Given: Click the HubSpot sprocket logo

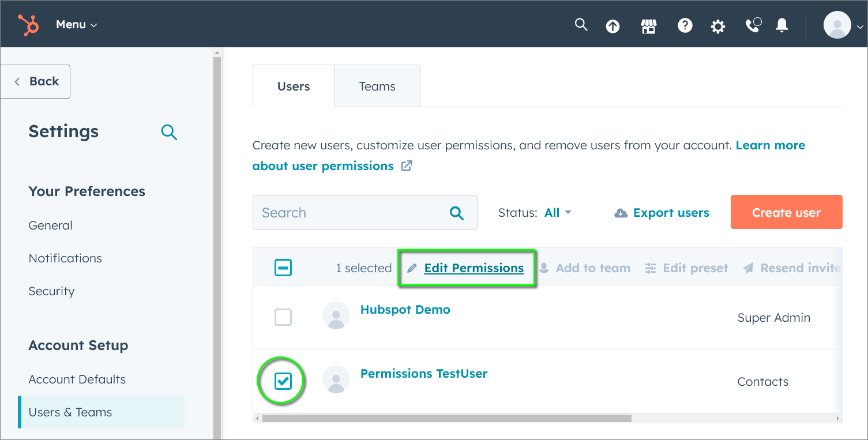Looking at the screenshot, I should click(28, 25).
